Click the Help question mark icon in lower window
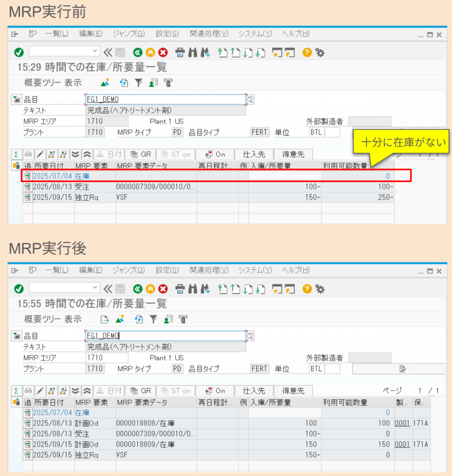Image resolution: width=452 pixels, height=476 pixels. [307, 289]
